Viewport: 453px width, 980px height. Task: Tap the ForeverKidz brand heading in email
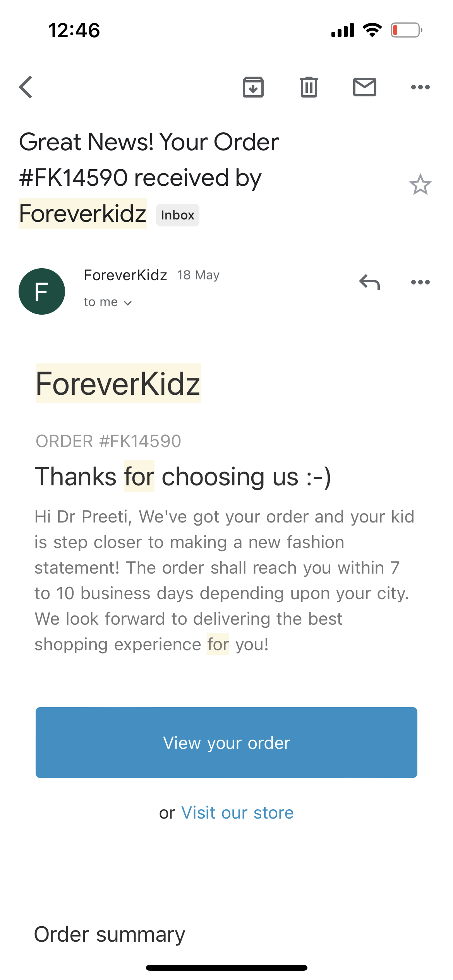118,384
